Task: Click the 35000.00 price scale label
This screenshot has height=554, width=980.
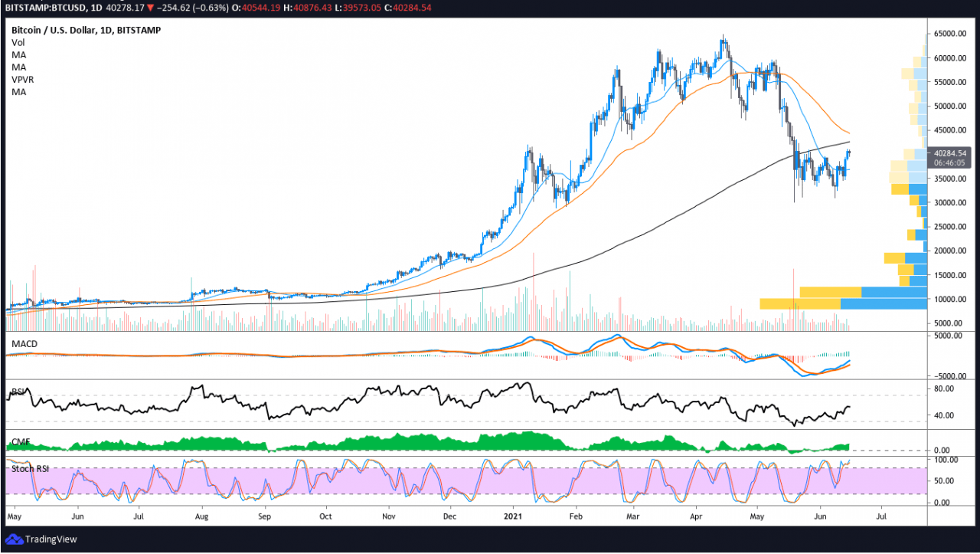Action: click(x=952, y=178)
